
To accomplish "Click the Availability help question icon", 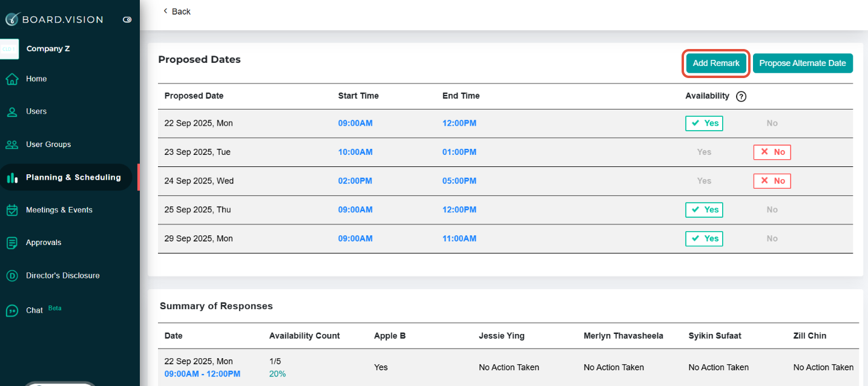I will tap(741, 96).
